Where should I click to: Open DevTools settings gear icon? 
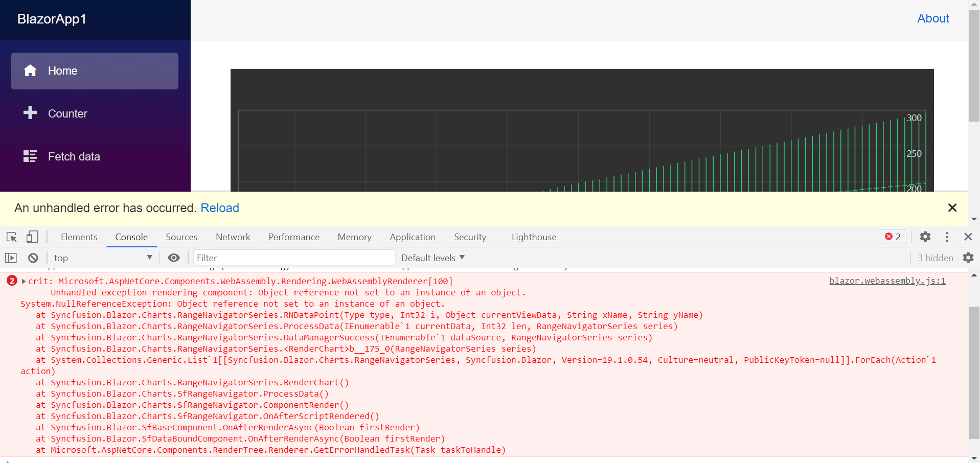(x=925, y=237)
